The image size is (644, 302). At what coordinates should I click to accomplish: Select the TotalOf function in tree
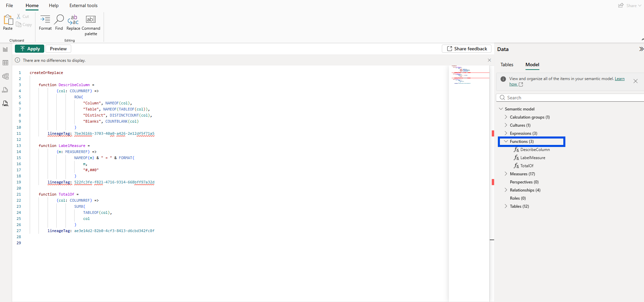click(x=527, y=166)
